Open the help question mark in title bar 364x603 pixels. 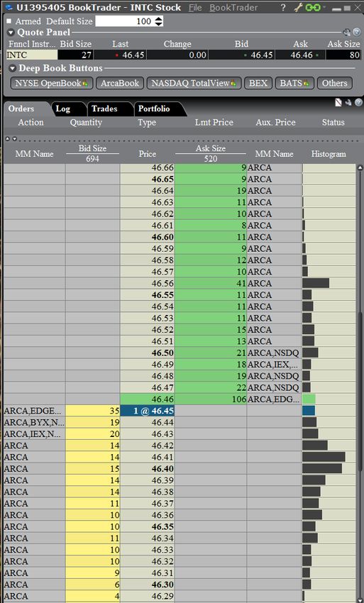coord(284,7)
